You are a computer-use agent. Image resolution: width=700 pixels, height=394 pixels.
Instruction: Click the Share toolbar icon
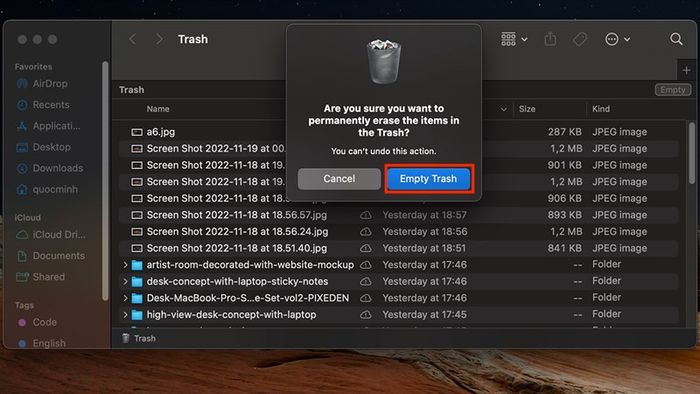coord(550,39)
